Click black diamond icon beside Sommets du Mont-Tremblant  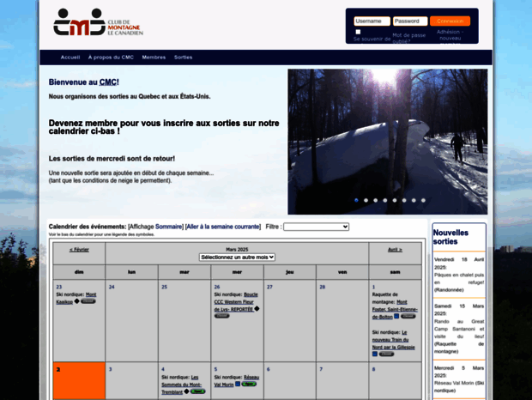click(x=186, y=391)
